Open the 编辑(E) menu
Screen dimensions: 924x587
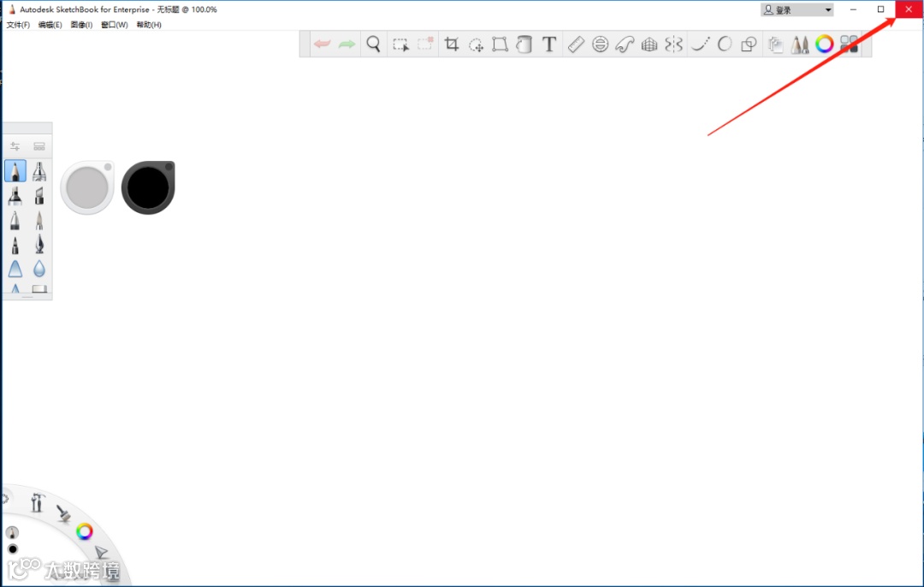tap(50, 25)
